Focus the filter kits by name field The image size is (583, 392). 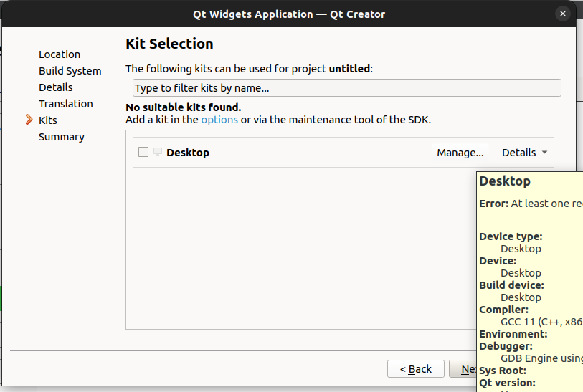point(346,88)
